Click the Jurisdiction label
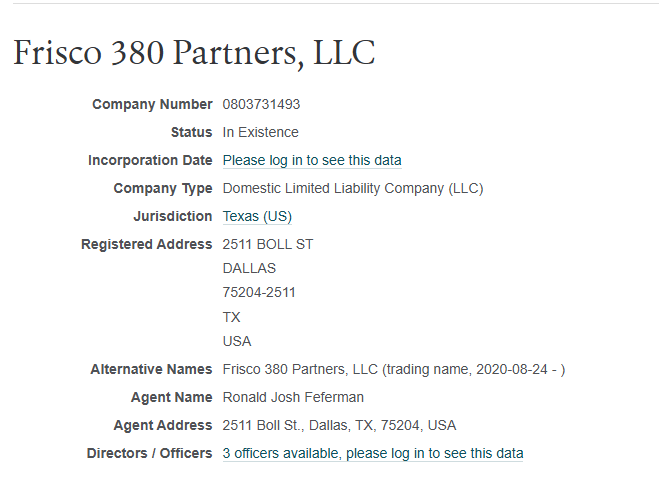The height and width of the screenshot is (482, 659). 172,216
